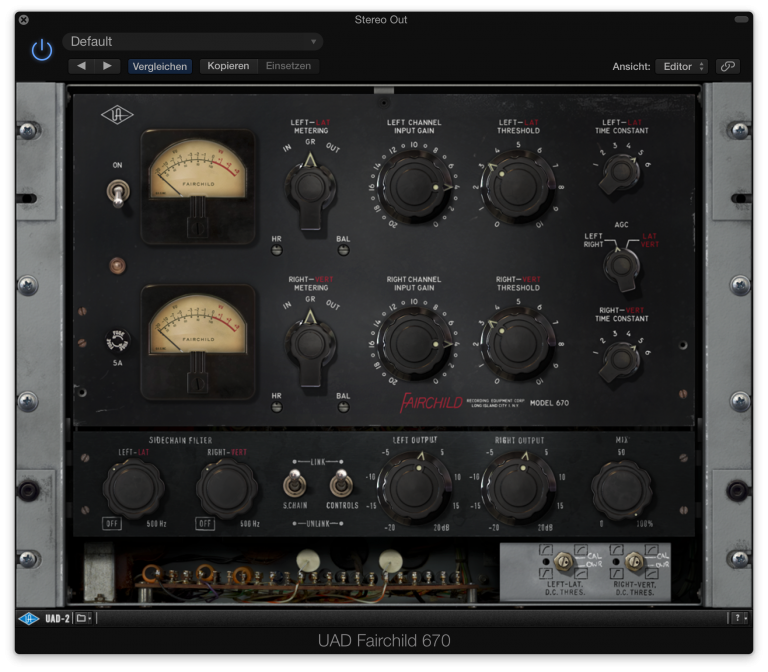Click the Mix knob

click(621, 489)
